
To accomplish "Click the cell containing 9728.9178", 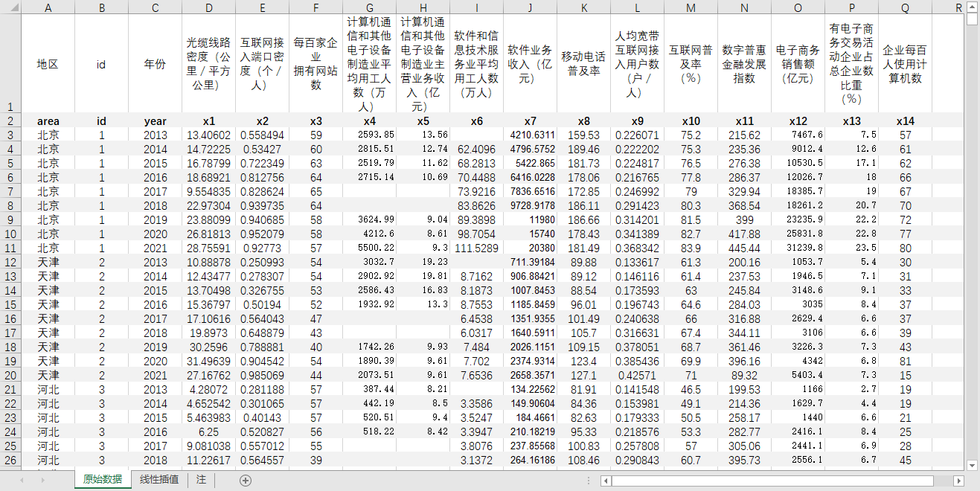I will [531, 205].
